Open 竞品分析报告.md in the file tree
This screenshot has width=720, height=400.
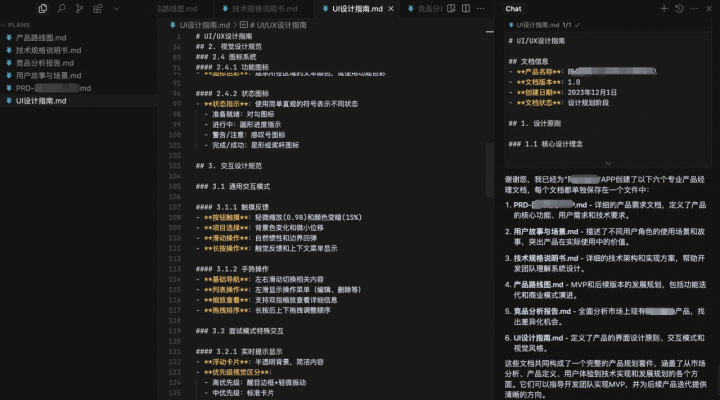pos(45,63)
